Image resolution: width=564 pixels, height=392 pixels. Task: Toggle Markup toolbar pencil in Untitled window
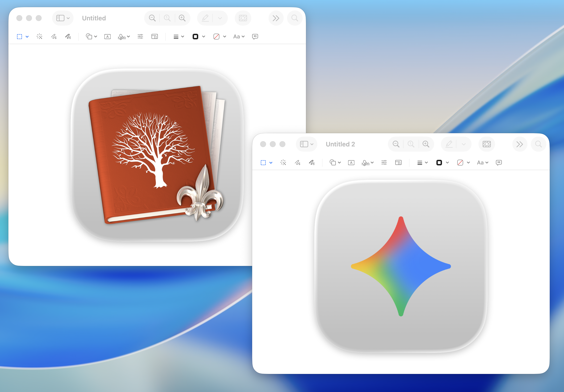(x=205, y=18)
